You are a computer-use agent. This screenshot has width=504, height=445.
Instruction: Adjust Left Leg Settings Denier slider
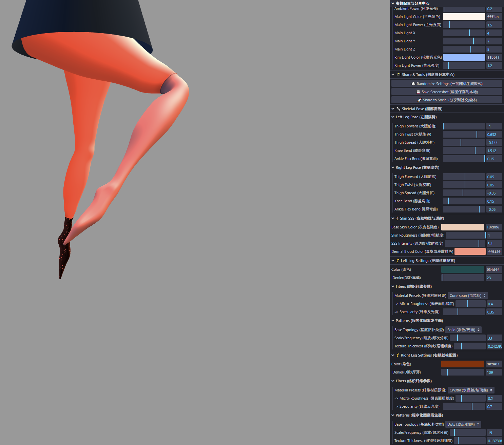coord(463,278)
